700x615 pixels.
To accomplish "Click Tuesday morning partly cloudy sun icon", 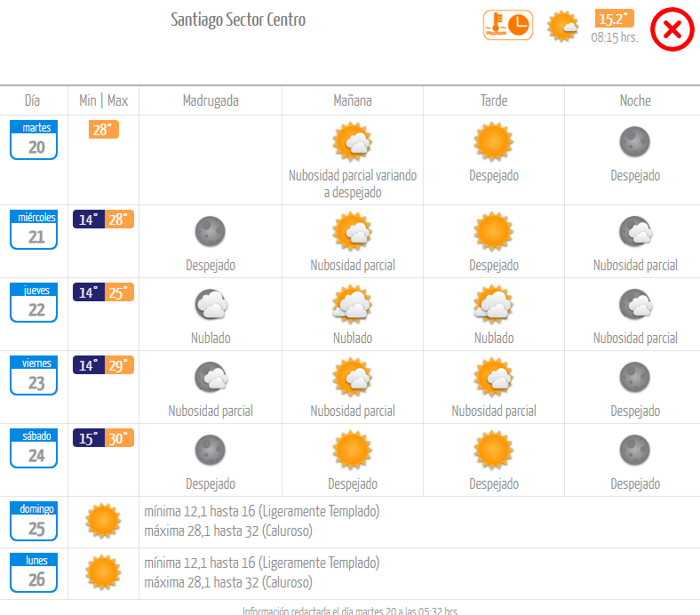I will [x=353, y=141].
